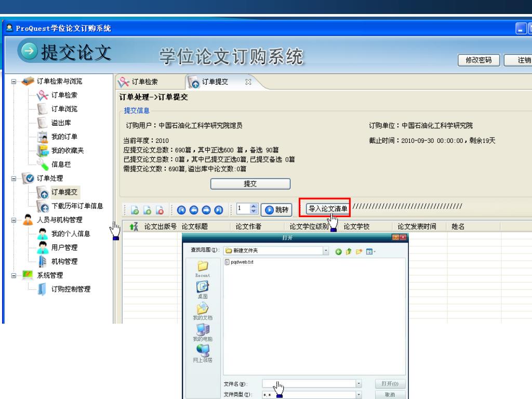
Task: Open 订单浏览 in the left tree
Action: [x=64, y=109]
